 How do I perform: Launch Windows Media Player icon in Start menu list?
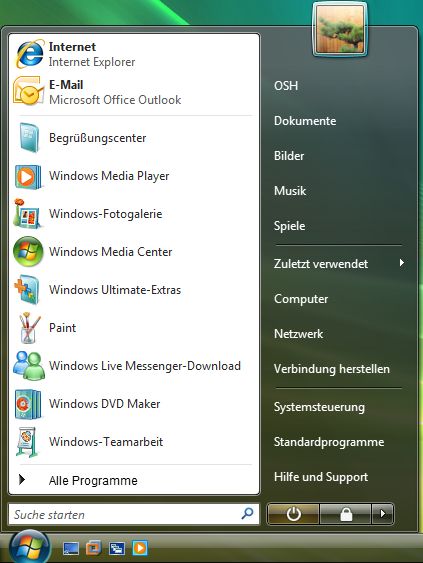coord(28,177)
